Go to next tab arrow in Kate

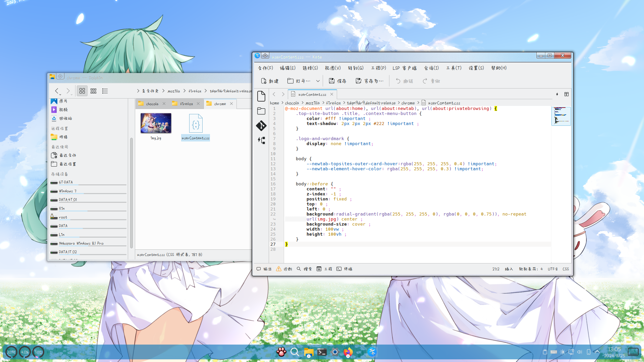pos(283,94)
